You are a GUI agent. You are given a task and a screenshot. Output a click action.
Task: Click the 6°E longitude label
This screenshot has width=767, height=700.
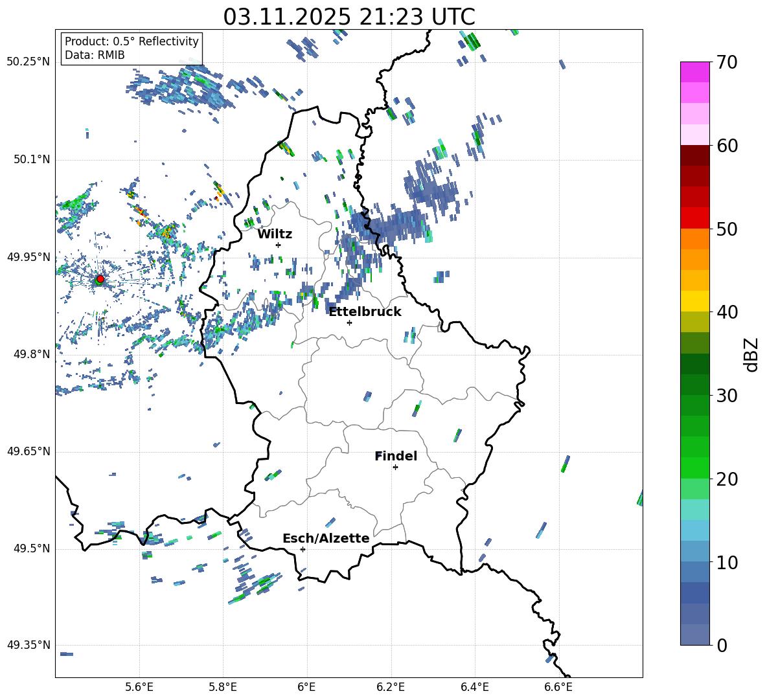306,687
